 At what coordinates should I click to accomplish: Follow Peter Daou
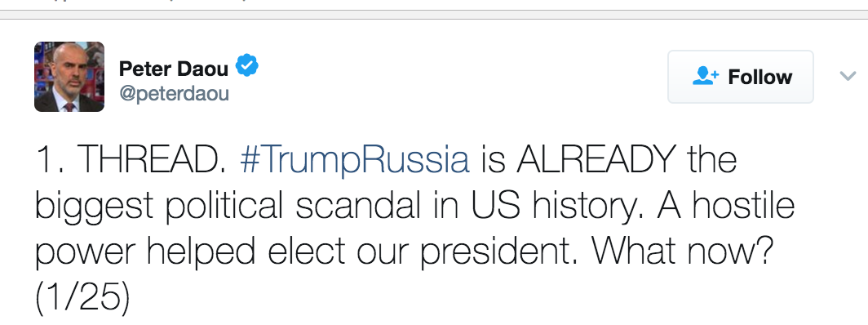point(741,77)
